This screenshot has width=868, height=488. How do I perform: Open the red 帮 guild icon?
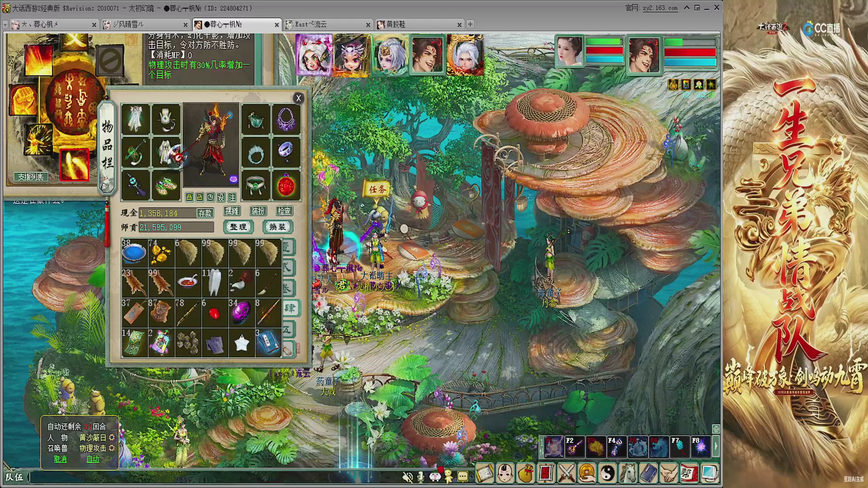[689, 474]
